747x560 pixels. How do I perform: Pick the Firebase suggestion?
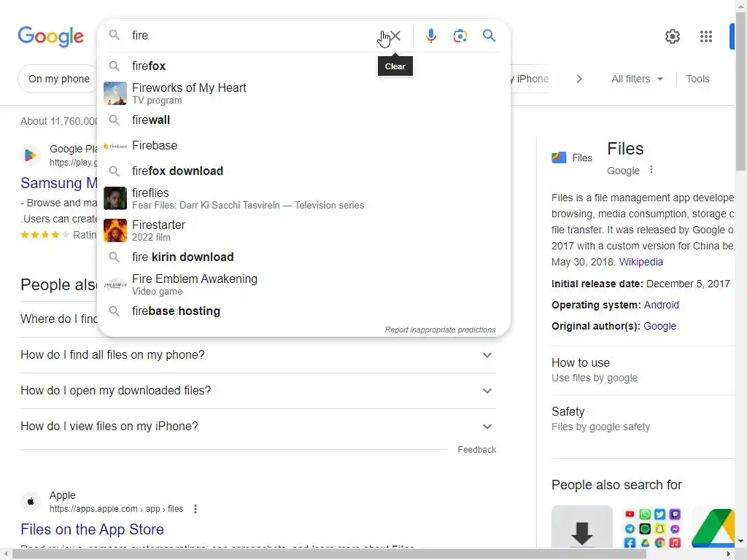click(303, 146)
